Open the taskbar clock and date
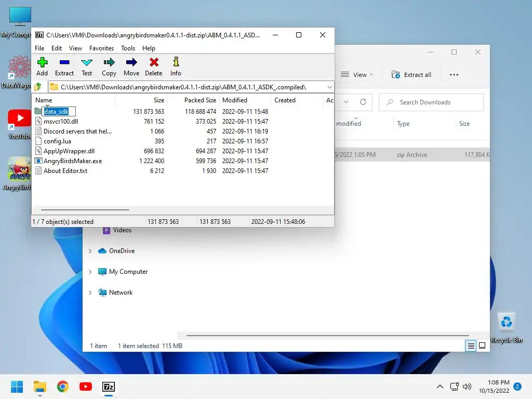Image resolution: width=532 pixels, height=399 pixels. (x=494, y=387)
